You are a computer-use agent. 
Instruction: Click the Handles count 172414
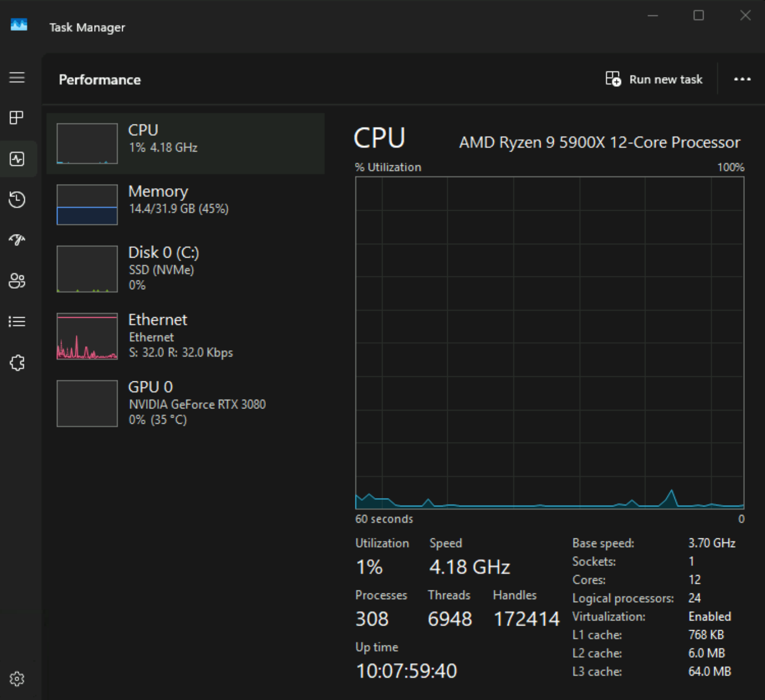tap(526, 619)
